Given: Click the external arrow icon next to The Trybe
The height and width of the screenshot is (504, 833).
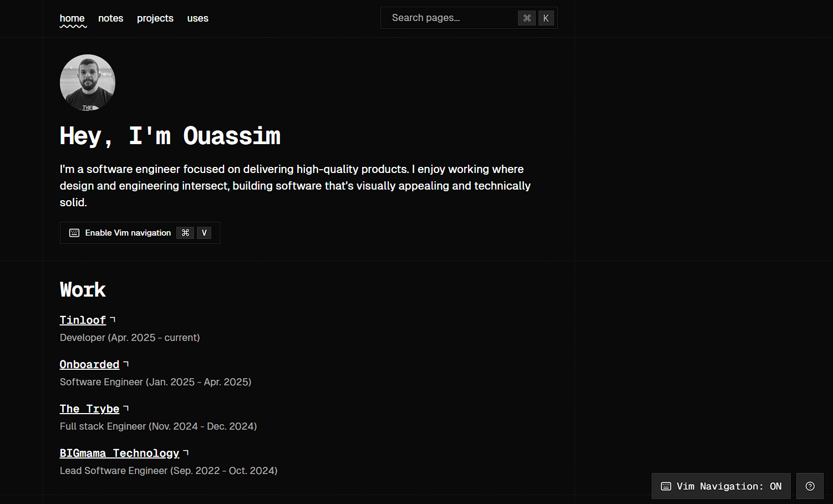Looking at the screenshot, I should point(126,408).
